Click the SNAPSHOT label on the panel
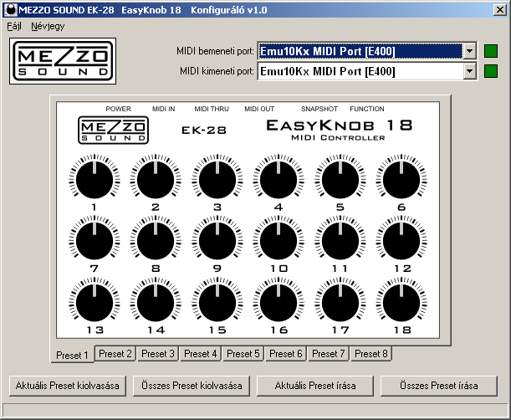 [319, 109]
